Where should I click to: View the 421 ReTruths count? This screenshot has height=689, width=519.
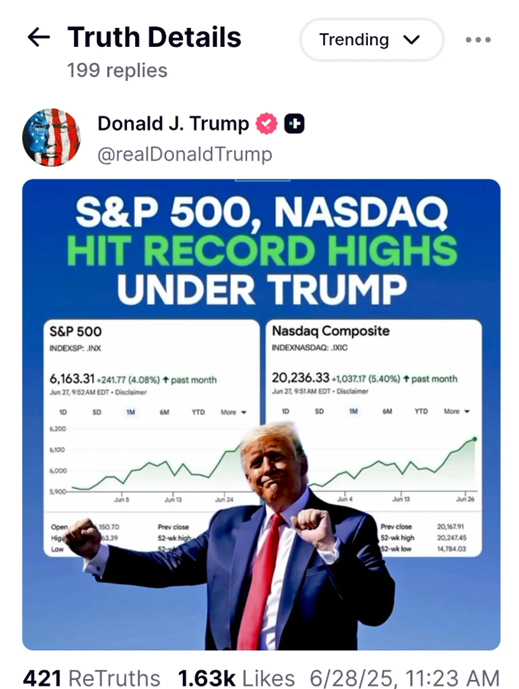coord(91,678)
